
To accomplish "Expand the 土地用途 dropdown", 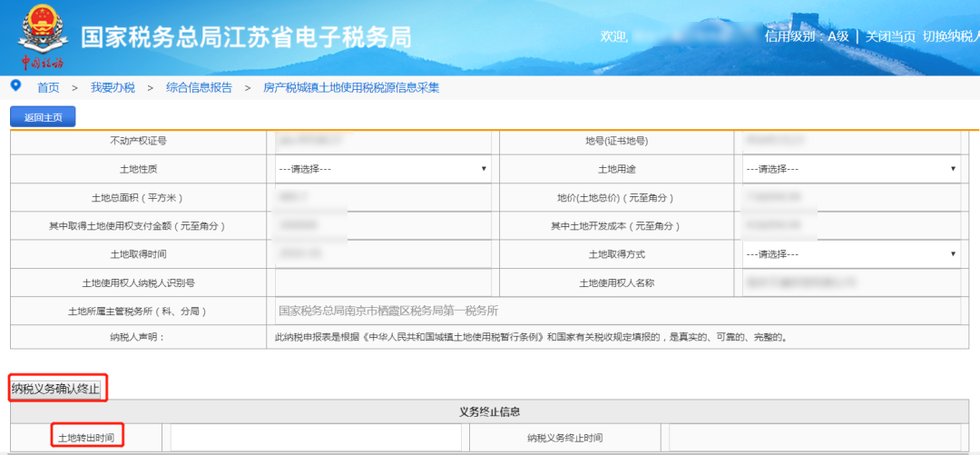I will tap(850, 169).
